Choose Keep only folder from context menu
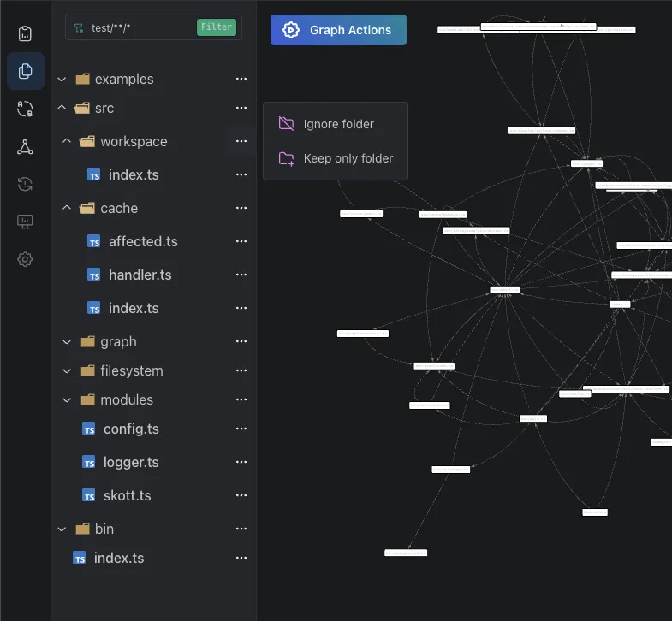672x621 pixels. coord(335,158)
